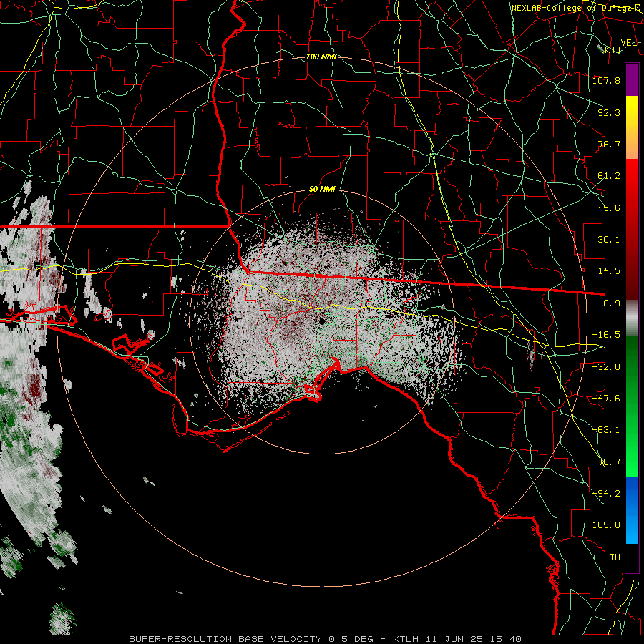
Task: Click the 45.6 velocity scale value
Action: point(609,208)
